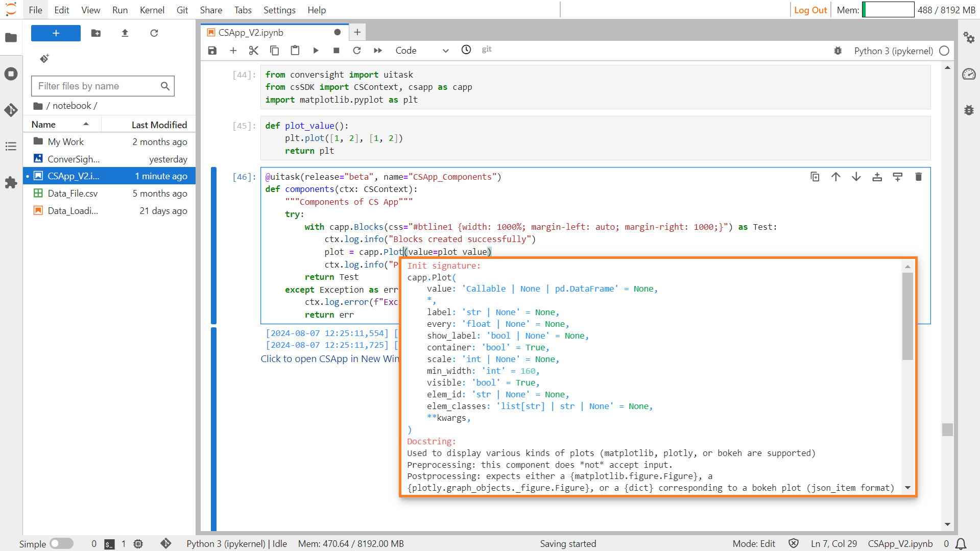This screenshot has height=551, width=980.
Task: Move cell 46 down
Action: (x=856, y=177)
